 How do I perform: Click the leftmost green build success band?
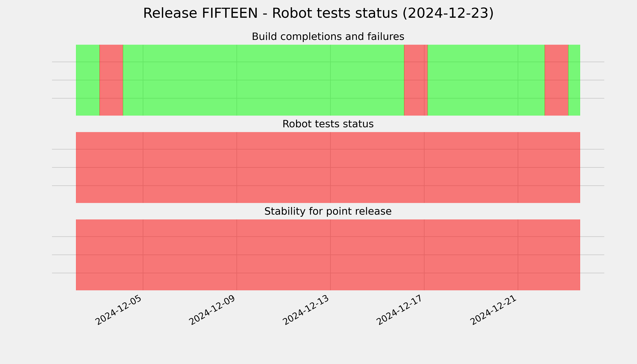click(88, 80)
